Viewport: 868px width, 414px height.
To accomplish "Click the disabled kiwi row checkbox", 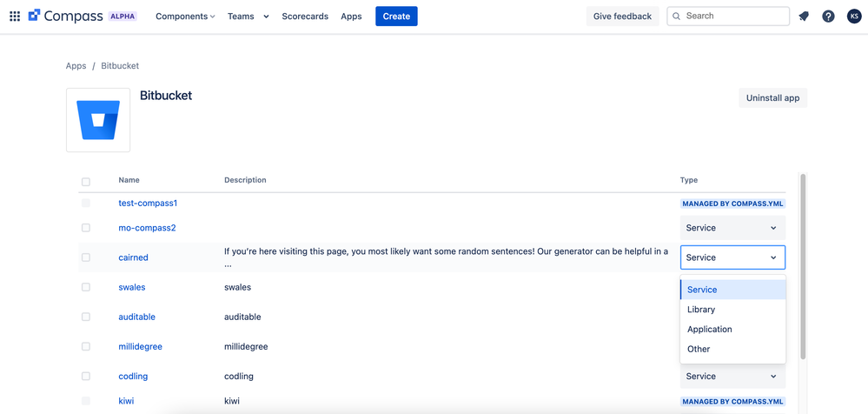I will coord(86,400).
